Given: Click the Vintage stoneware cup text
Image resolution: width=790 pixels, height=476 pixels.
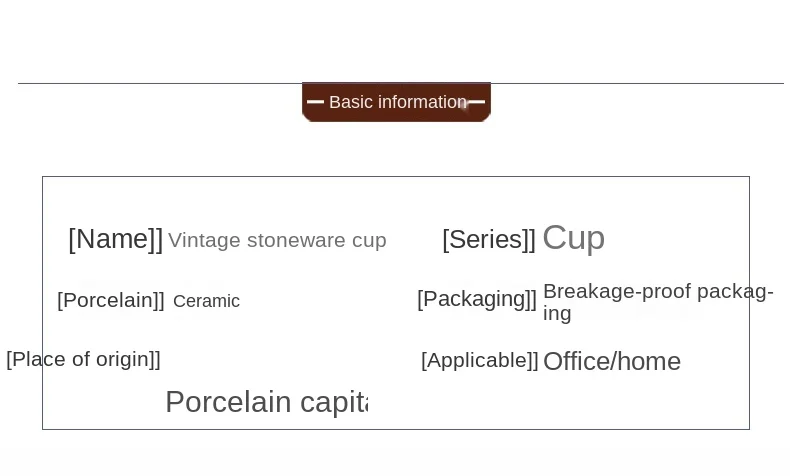Looking at the screenshot, I should tap(277, 240).
